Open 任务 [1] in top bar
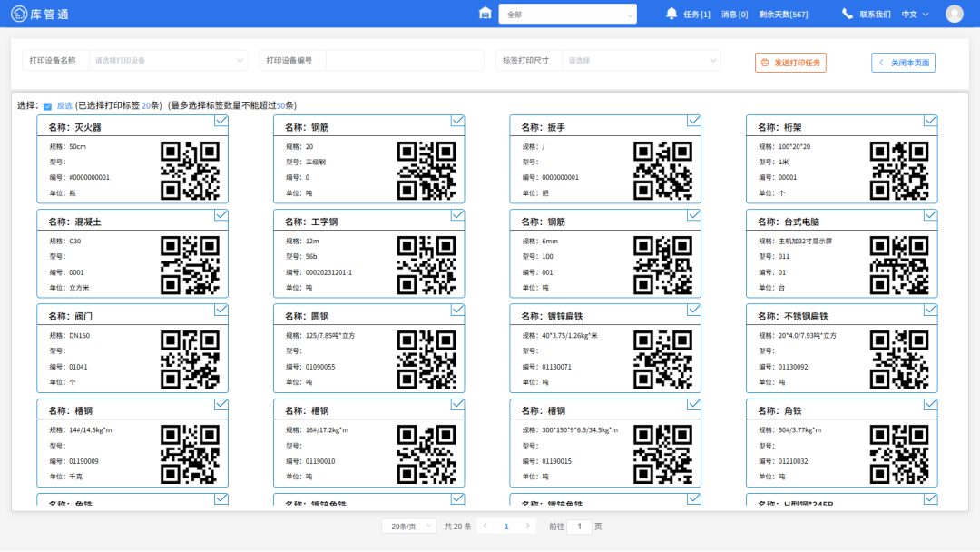Image resolution: width=980 pixels, height=552 pixels. 696,15
